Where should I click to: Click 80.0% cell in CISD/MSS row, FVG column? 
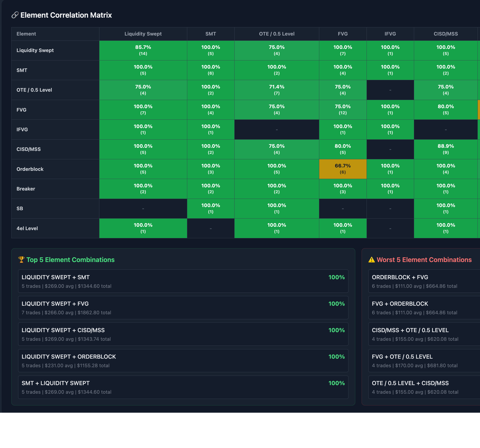[343, 149]
